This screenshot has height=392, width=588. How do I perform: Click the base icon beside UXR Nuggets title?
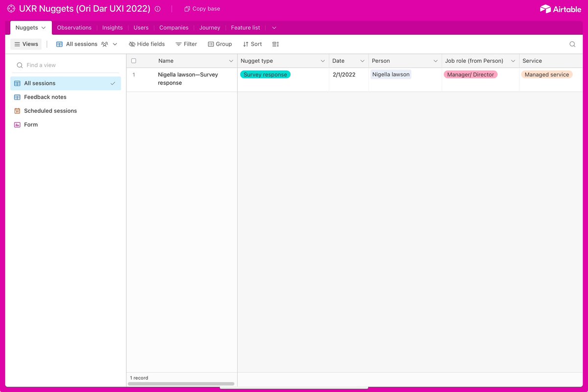point(11,9)
